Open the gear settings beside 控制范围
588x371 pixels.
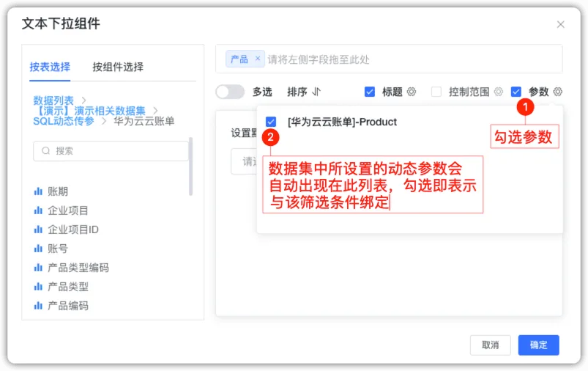[498, 92]
